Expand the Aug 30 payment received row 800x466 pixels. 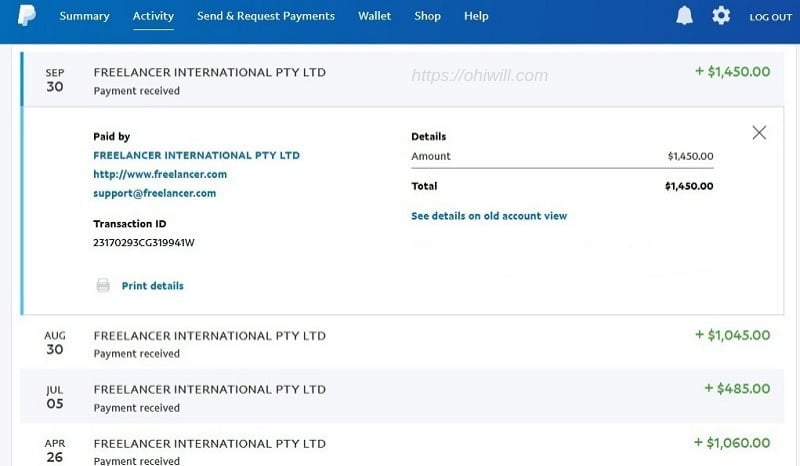(402, 342)
